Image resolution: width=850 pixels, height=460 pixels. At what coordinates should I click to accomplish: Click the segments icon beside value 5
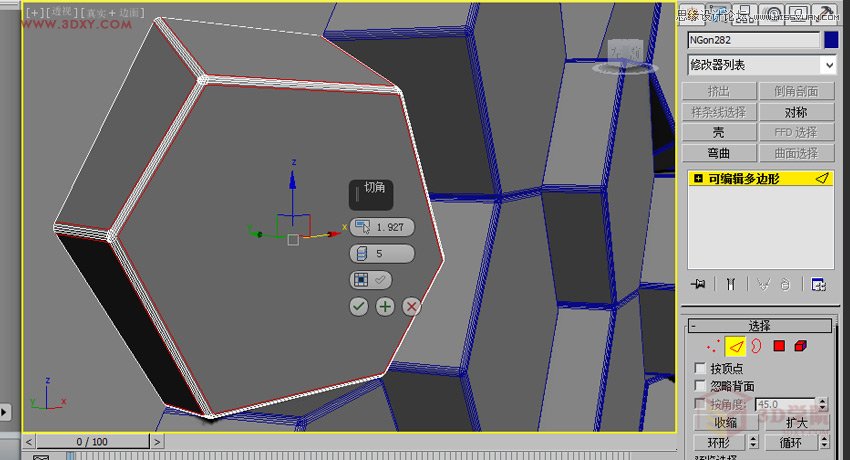point(362,254)
